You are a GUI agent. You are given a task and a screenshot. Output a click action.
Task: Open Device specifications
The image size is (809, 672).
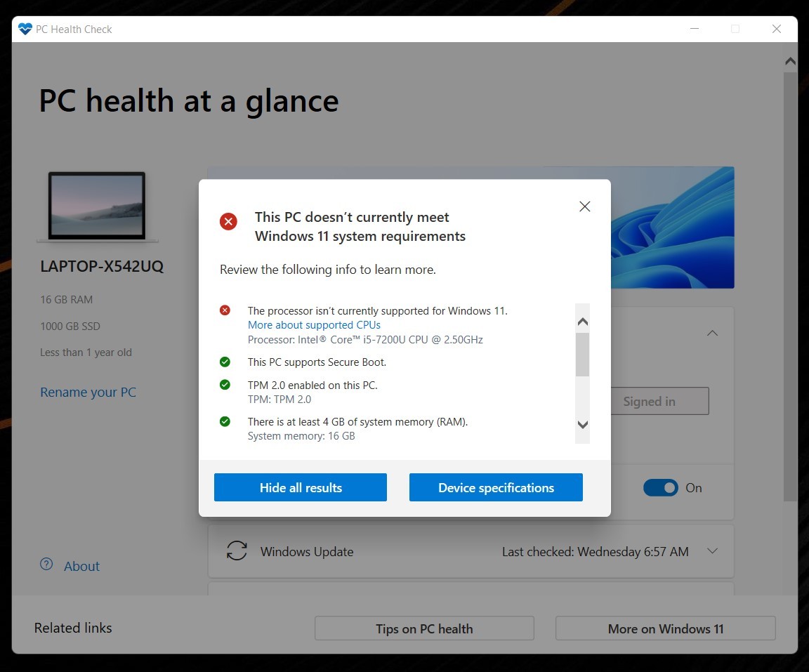click(496, 487)
